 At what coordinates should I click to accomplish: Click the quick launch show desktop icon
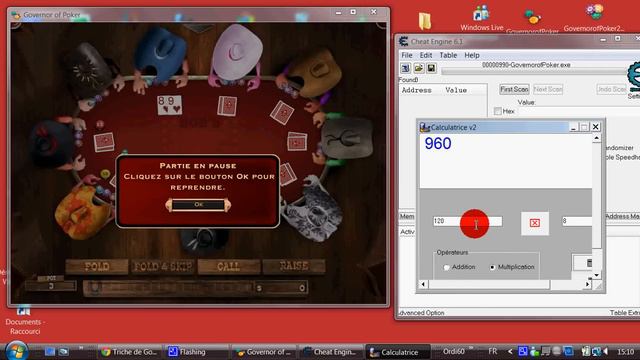coord(50,351)
